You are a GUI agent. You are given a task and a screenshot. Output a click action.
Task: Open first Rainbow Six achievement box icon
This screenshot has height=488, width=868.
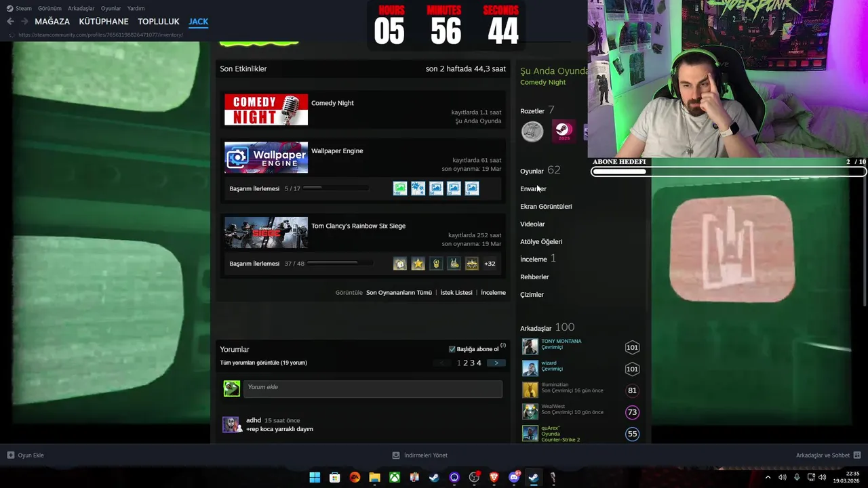tap(400, 264)
